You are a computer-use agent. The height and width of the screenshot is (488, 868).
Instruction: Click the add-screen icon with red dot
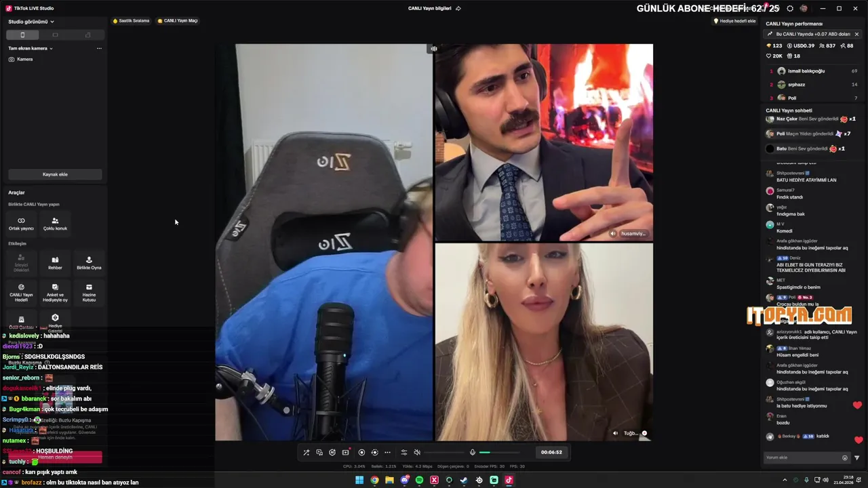pos(346,452)
